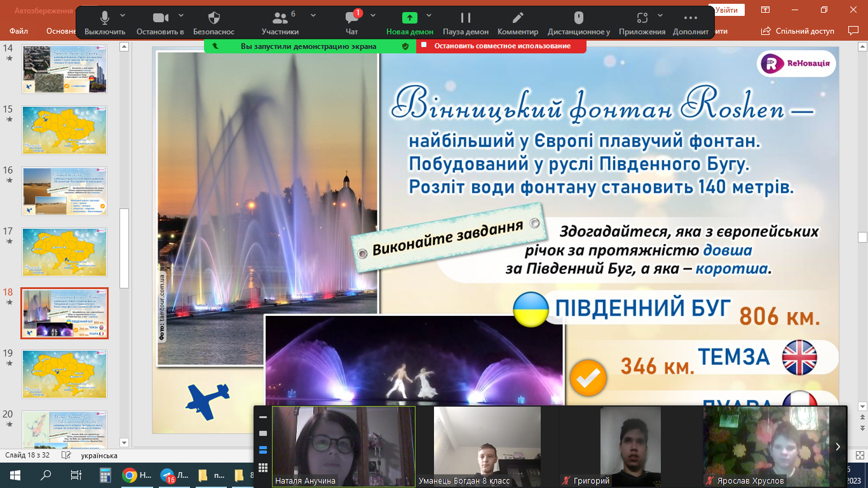Select slide 19 map thumbnail

65,374
